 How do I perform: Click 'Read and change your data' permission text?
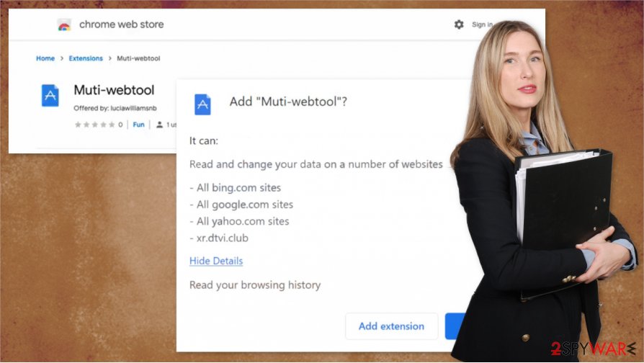point(316,164)
